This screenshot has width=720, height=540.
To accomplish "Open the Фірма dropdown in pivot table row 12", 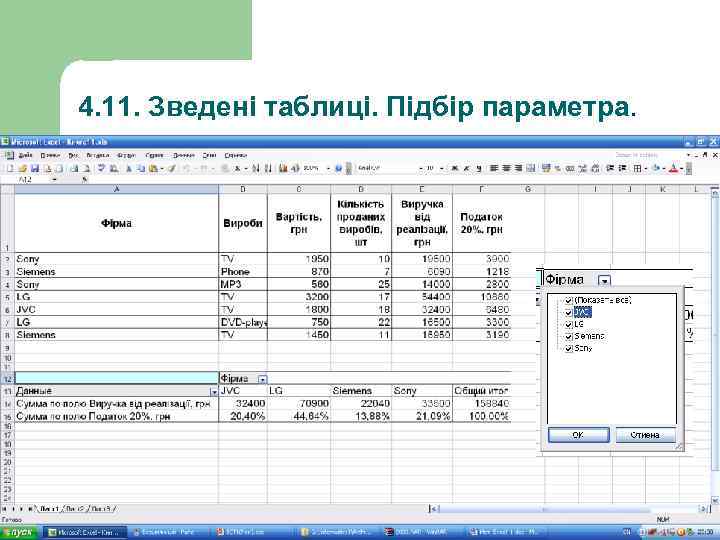I will [262, 379].
